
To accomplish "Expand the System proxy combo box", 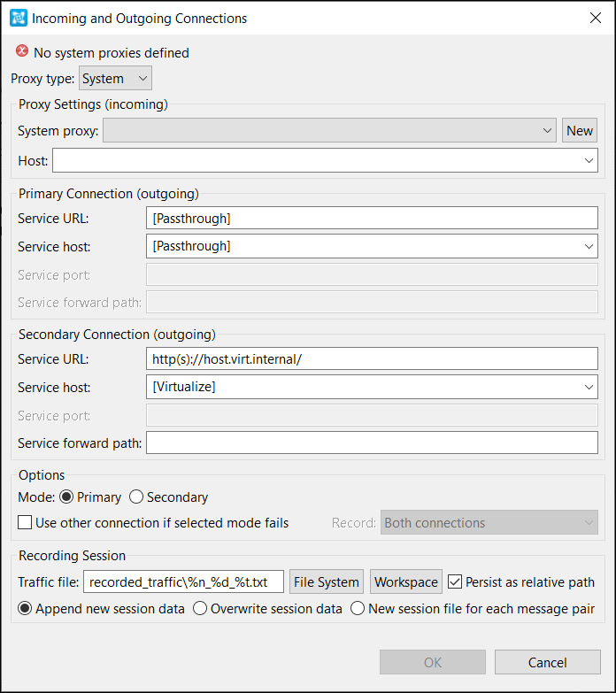I will point(329,130).
